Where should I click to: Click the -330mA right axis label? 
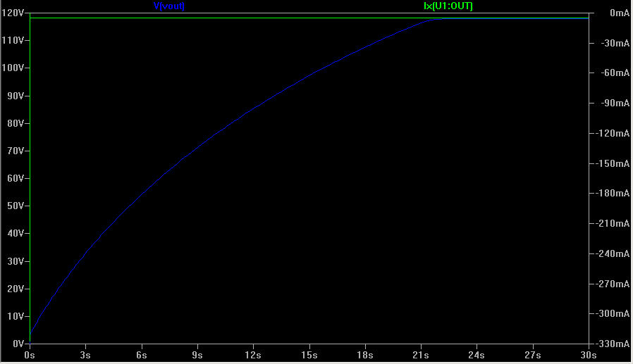(x=613, y=344)
